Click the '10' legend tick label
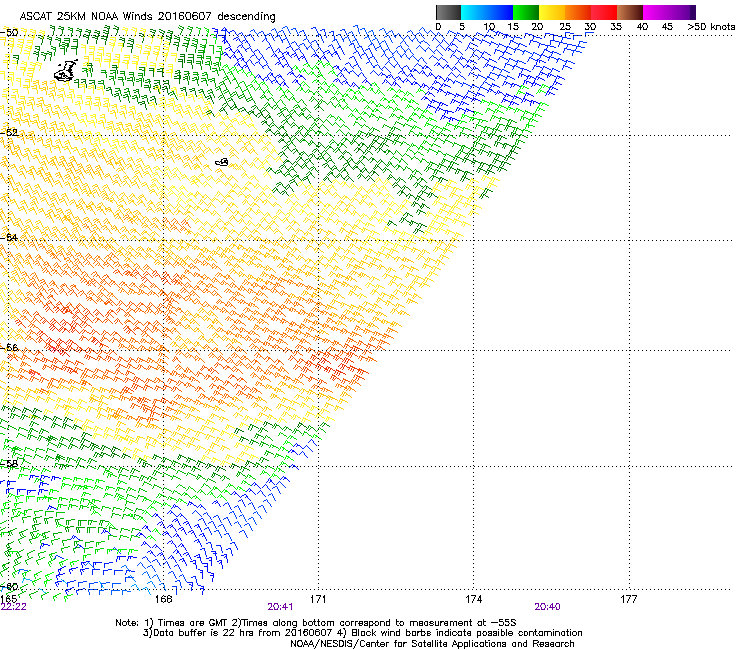Screen dimensions: 740x650 [x=488, y=27]
